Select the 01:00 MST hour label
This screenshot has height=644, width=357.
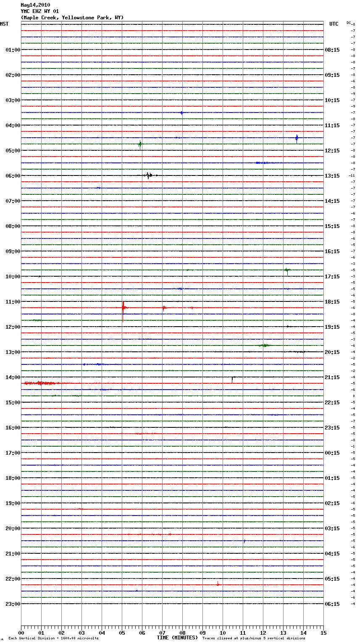click(13, 50)
